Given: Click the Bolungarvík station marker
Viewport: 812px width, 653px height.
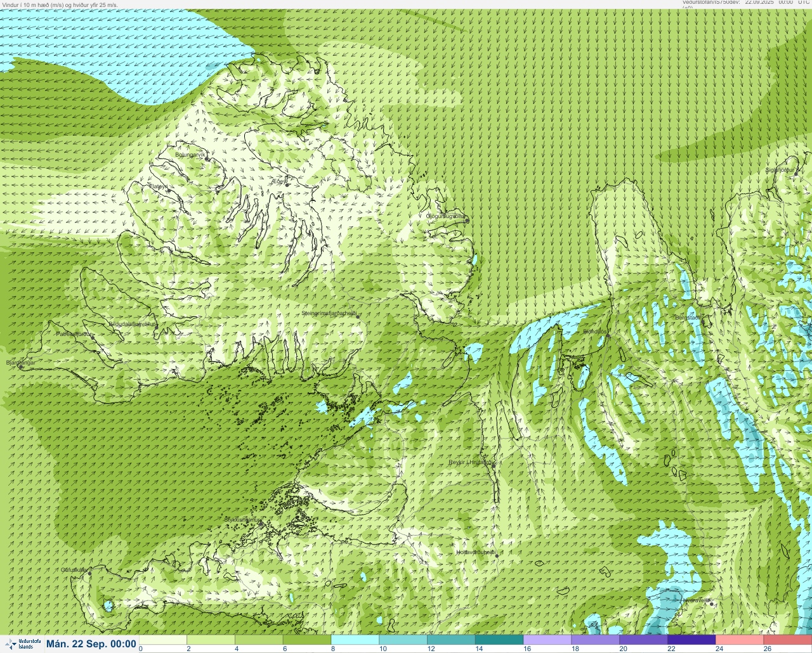Looking at the screenshot, I should [x=207, y=159].
